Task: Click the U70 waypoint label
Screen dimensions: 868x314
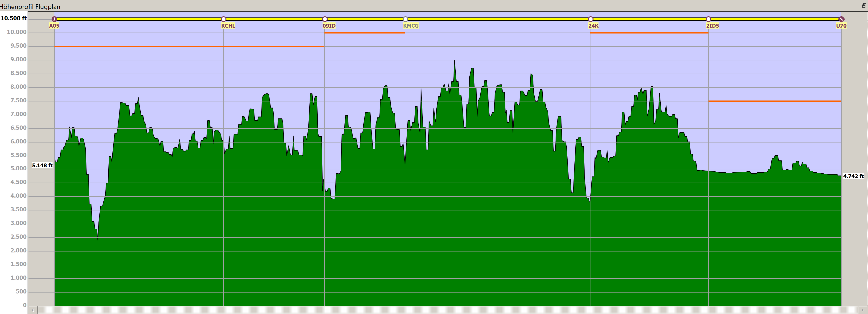Action: [841, 26]
